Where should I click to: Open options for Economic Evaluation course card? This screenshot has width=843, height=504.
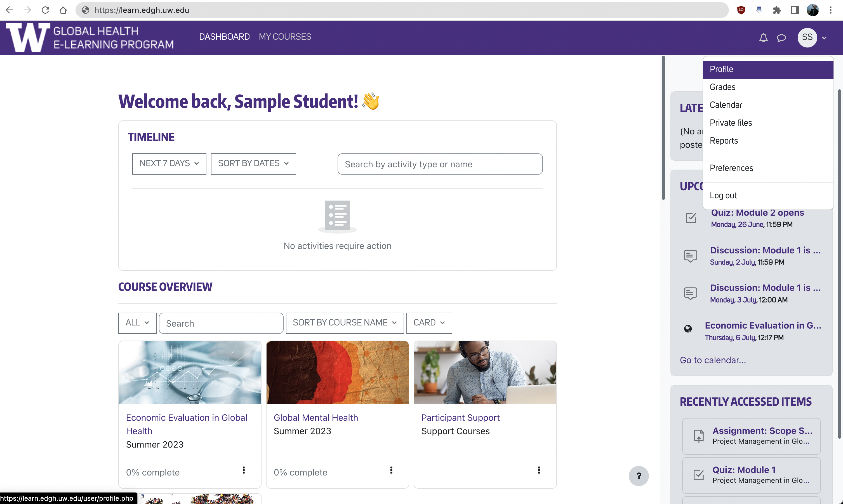point(243,470)
